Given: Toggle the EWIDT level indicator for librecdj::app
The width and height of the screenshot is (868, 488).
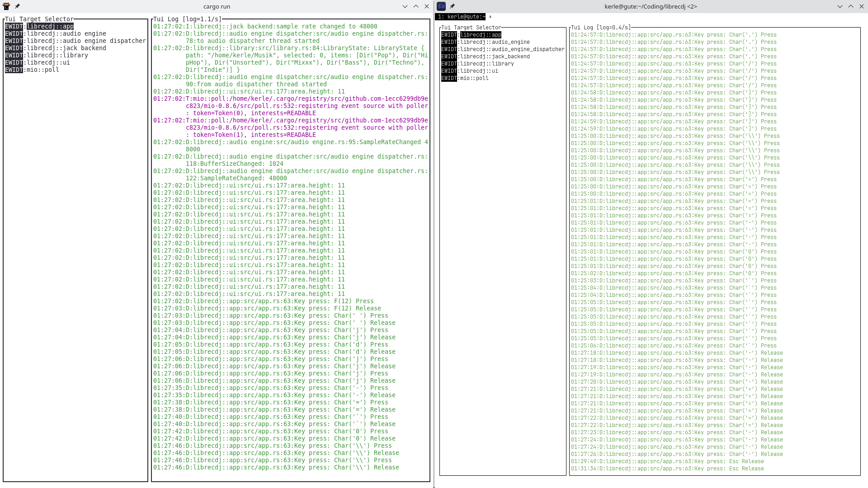Looking at the screenshot, I should 13,26.
